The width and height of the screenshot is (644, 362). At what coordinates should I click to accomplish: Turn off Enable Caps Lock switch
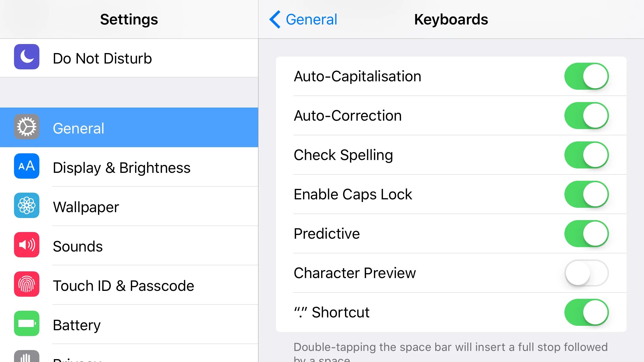coord(587,194)
